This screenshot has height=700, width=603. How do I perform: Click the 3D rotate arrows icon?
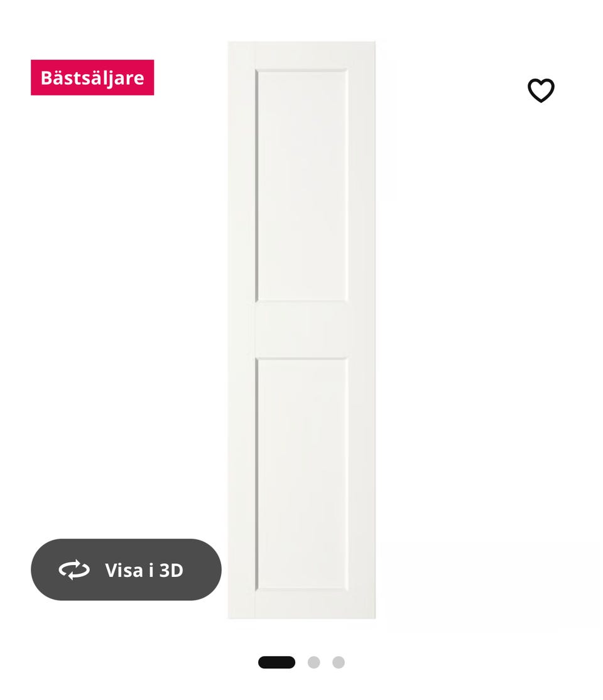(74, 569)
